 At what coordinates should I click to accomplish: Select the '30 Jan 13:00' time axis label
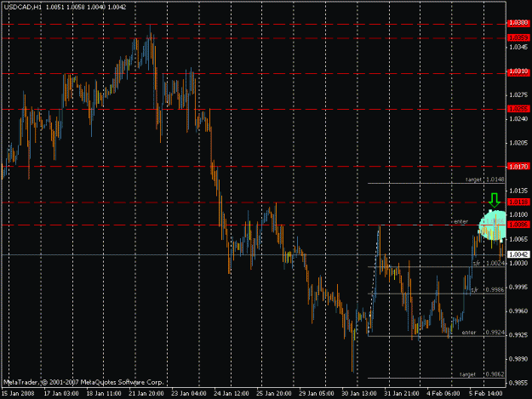(359, 394)
